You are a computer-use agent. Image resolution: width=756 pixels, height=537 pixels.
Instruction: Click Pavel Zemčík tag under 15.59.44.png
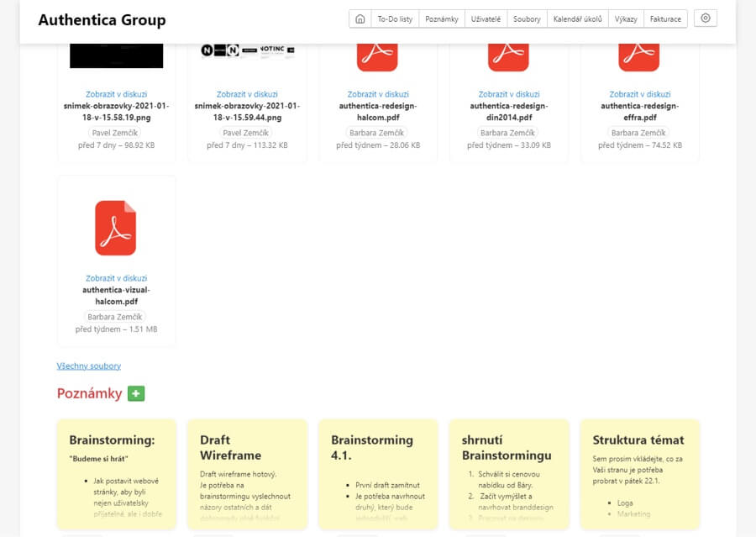[245, 133]
